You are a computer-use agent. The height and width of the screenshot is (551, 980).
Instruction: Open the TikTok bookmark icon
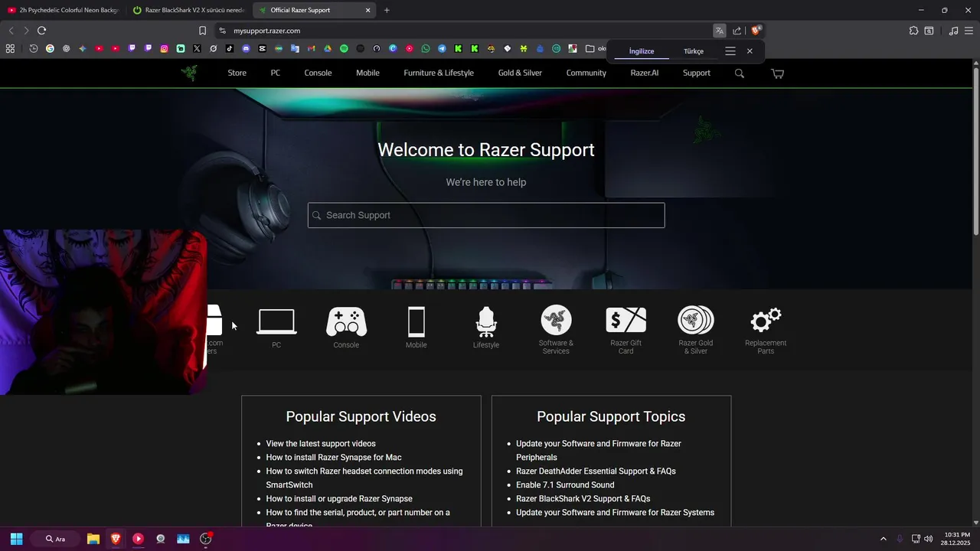pyautogui.click(x=230, y=48)
